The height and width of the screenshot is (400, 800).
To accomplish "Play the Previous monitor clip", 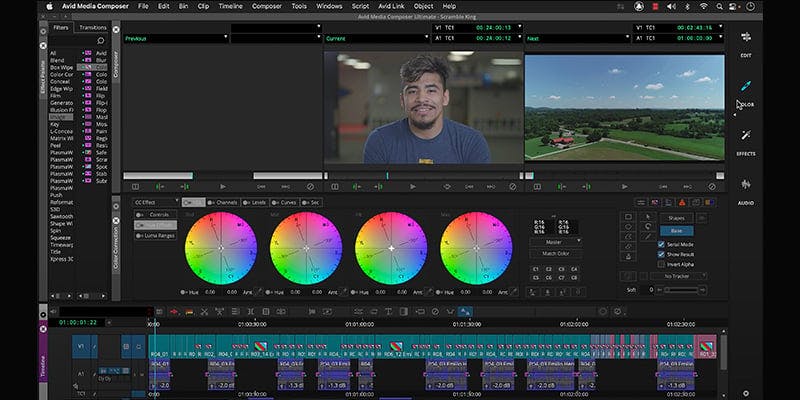I will [223, 187].
